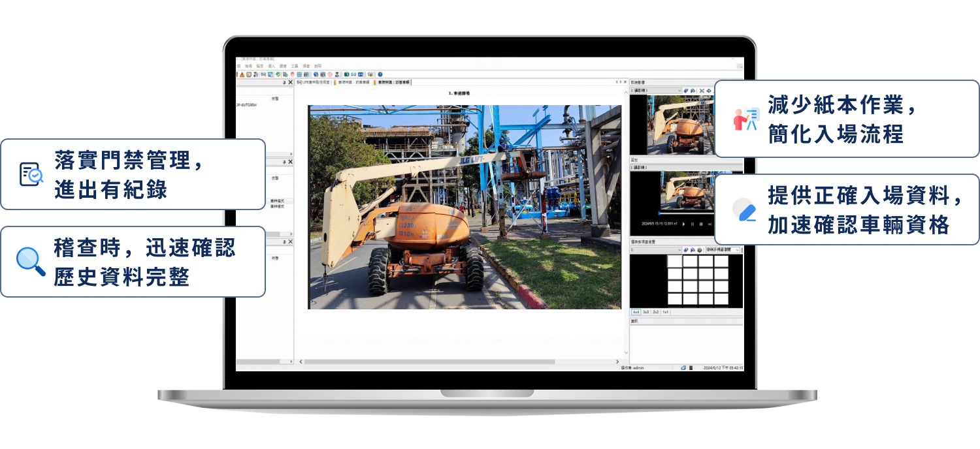This screenshot has width=980, height=449.
Task: Stop the playback video
Action: point(701,224)
